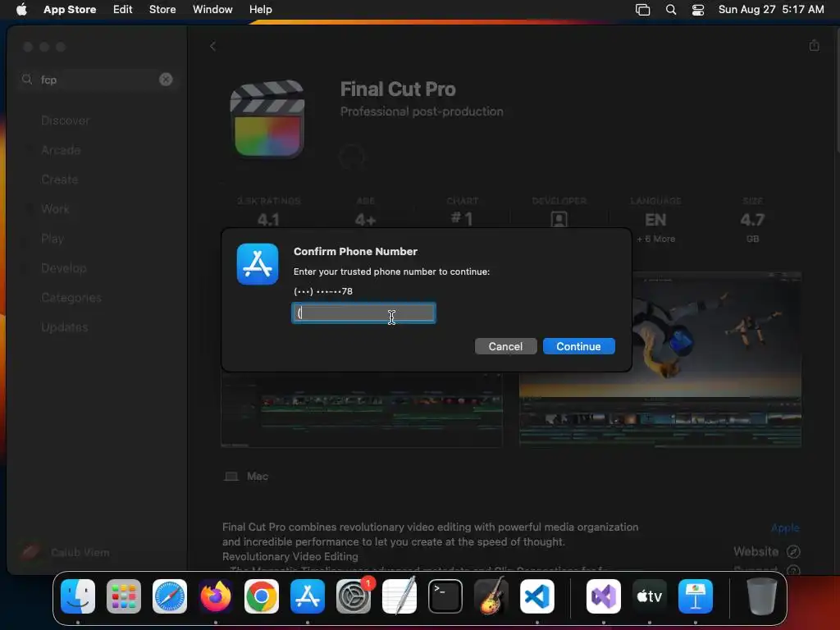Focus the trusted phone number field

pos(363,313)
